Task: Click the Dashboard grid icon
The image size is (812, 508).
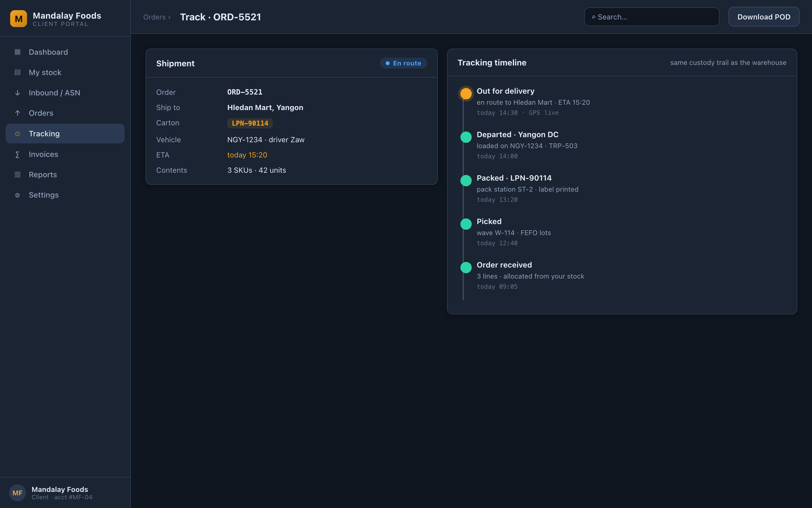Action: (x=17, y=52)
